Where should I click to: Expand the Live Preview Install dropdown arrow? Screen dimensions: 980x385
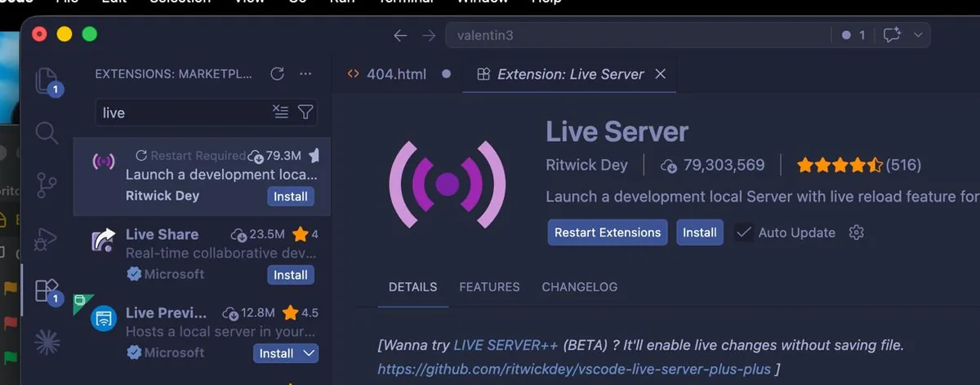point(308,353)
